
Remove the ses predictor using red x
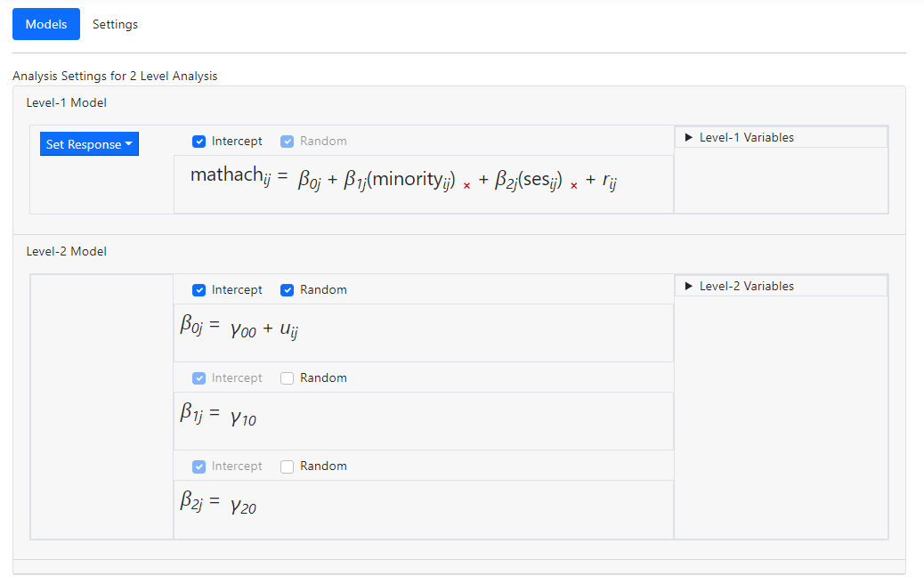tap(574, 186)
